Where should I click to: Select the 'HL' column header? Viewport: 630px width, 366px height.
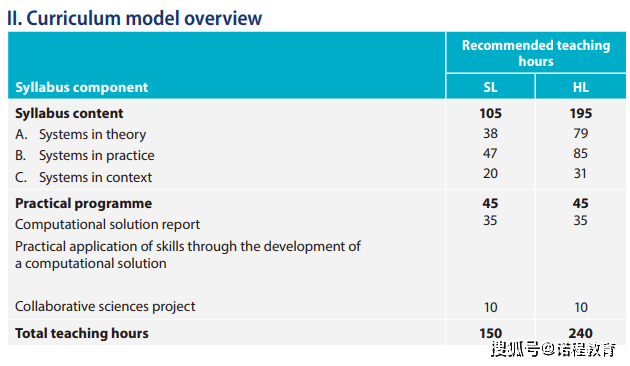(581, 87)
